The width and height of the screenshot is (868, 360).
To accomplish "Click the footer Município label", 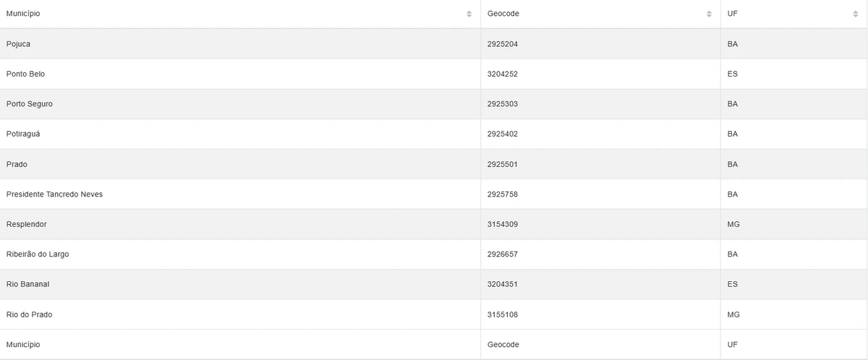I will [23, 344].
